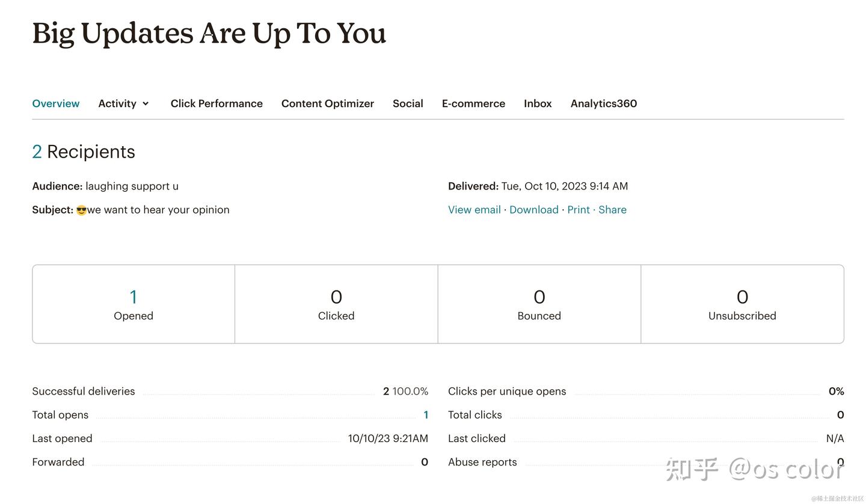Switch to Analytics360 tab
The height and width of the screenshot is (504, 866).
pos(603,103)
